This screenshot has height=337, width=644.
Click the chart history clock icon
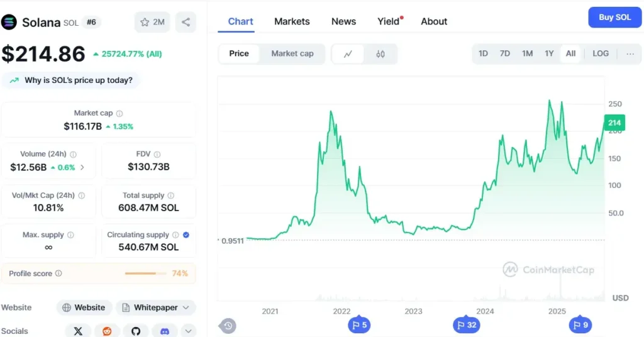(228, 326)
